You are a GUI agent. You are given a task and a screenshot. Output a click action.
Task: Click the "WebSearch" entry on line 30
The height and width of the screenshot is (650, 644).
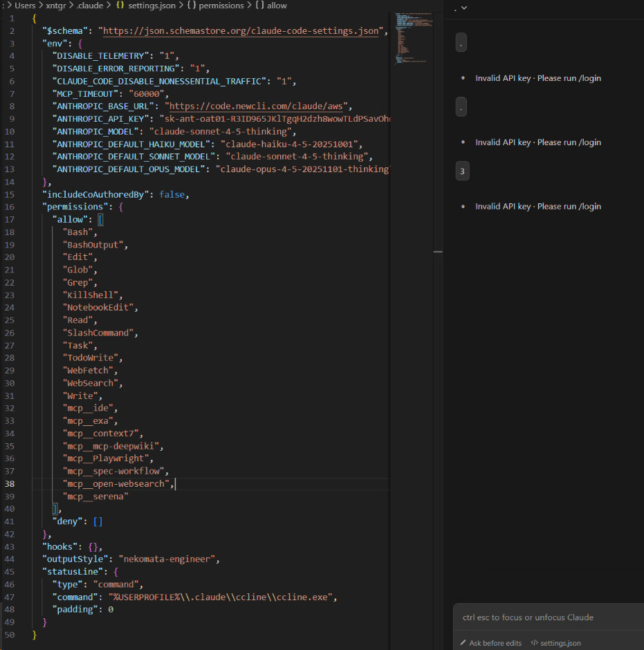(91, 384)
